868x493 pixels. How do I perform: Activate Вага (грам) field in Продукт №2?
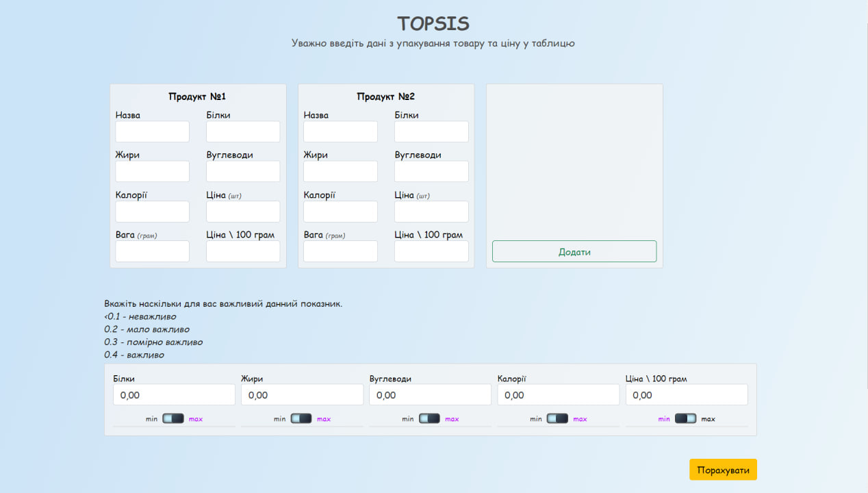click(x=340, y=251)
